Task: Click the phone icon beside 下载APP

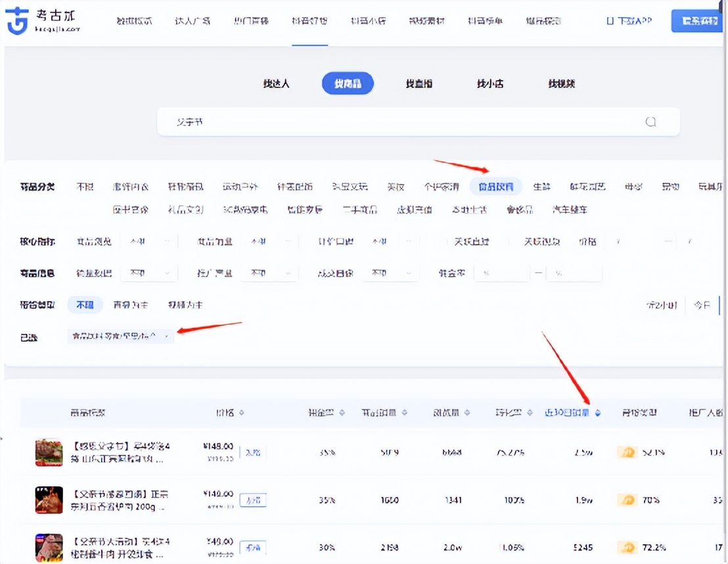Action: [610, 21]
